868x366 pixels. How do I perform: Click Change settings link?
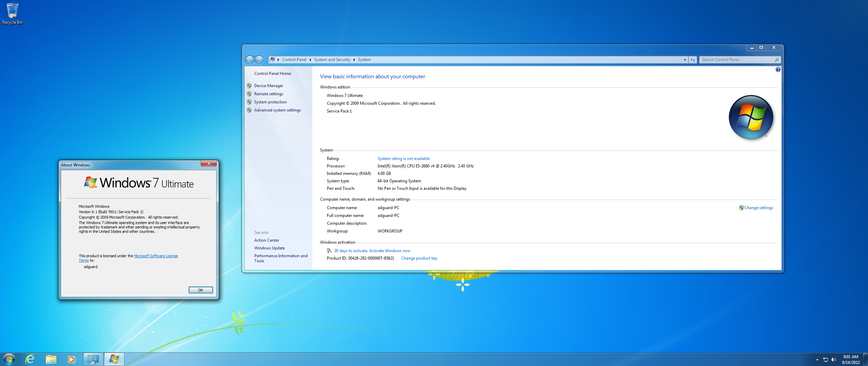758,208
